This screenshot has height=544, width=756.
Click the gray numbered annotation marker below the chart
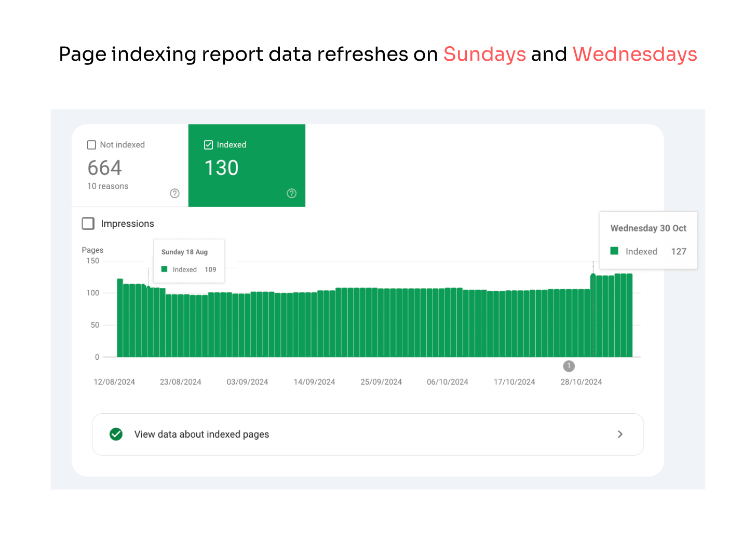click(x=569, y=366)
